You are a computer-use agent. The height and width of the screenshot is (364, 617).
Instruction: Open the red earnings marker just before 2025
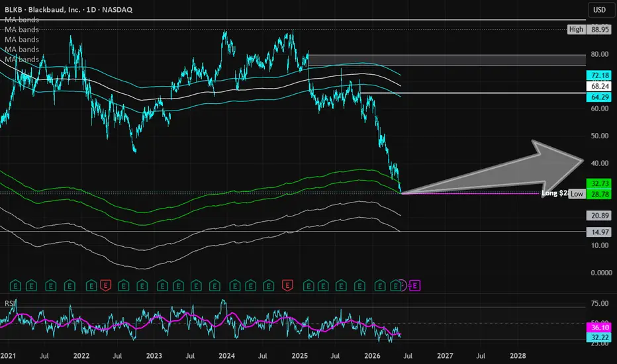pyautogui.click(x=287, y=285)
